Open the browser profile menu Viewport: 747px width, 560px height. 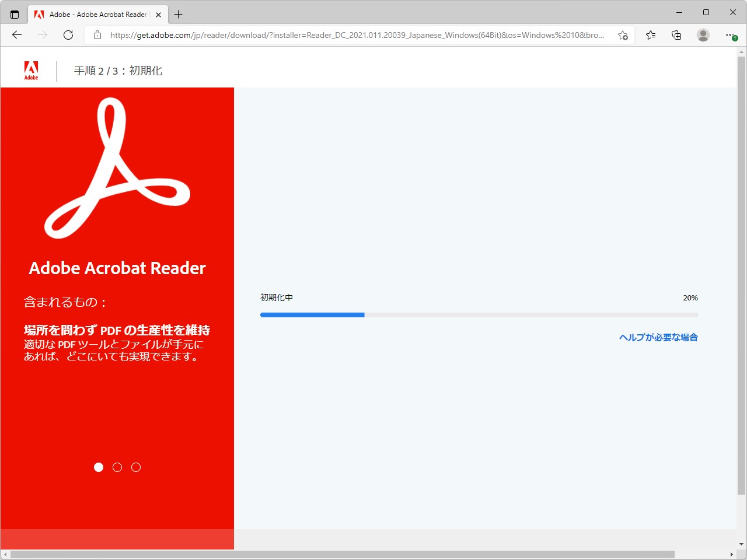(703, 35)
